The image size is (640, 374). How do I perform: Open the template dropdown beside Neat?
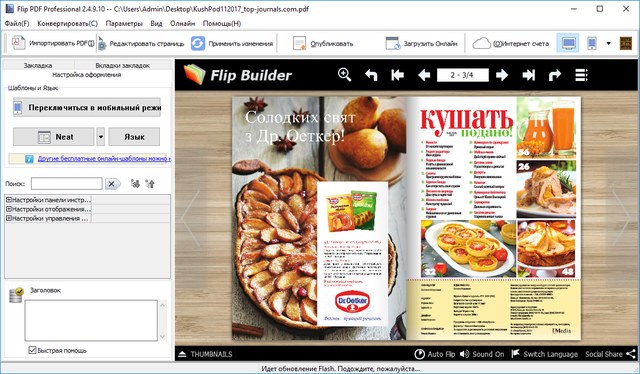pyautogui.click(x=100, y=137)
